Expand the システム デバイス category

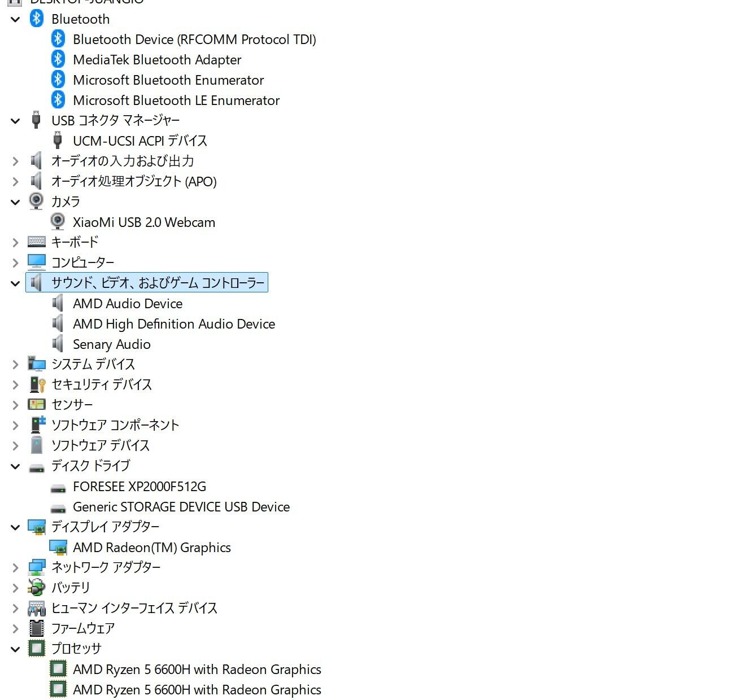coord(15,365)
